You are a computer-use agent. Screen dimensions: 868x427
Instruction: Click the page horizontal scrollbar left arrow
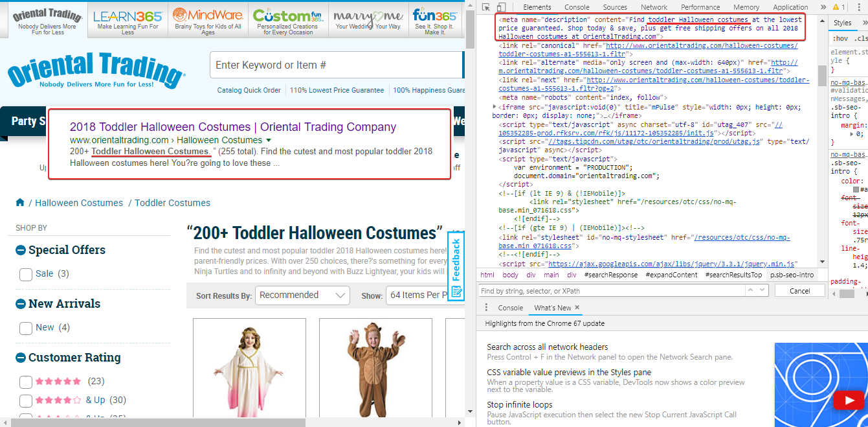point(5,422)
